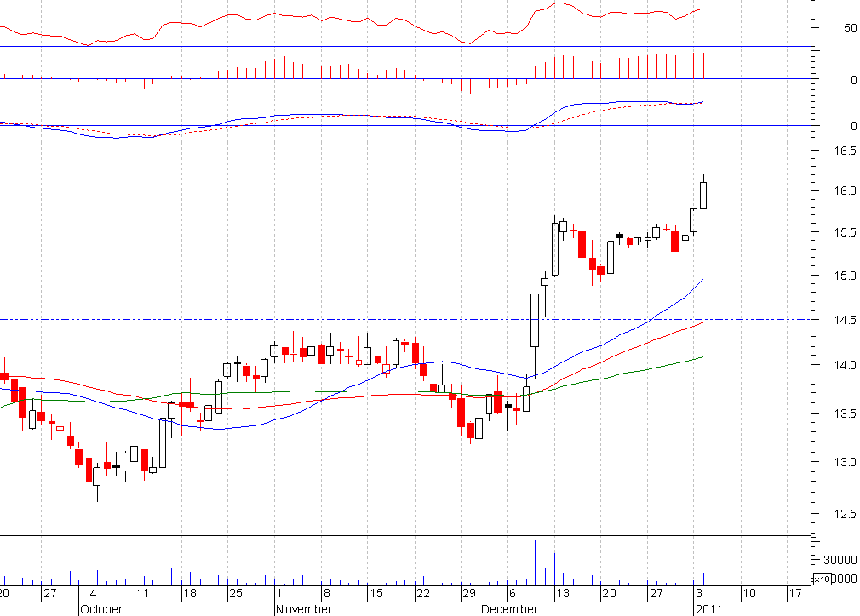Image resolution: width=860 pixels, height=616 pixels.
Task: Click the 50 label on the oscillator axis
Action: click(x=850, y=28)
